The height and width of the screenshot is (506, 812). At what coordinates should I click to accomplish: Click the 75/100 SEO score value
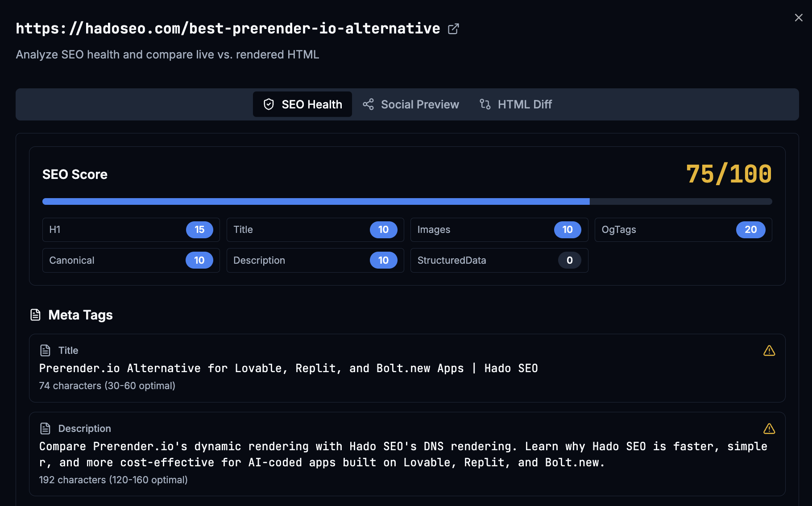(729, 174)
